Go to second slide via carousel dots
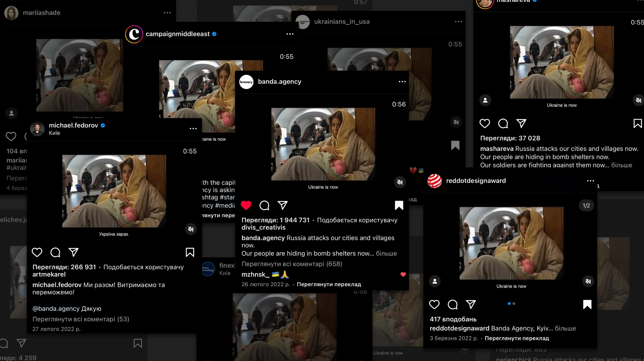The width and height of the screenshot is (644, 361). [x=514, y=304]
